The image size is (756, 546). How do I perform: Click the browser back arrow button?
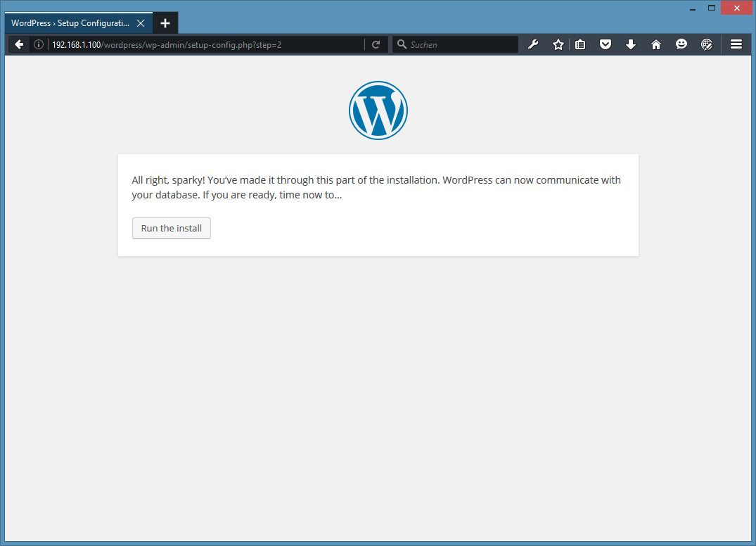pos(19,45)
